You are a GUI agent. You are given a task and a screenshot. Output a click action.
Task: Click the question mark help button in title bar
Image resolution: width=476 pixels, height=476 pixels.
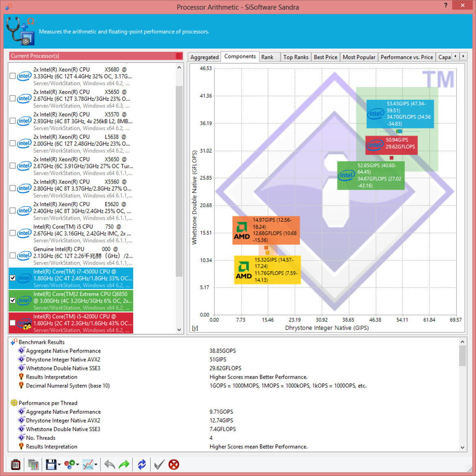445,5
